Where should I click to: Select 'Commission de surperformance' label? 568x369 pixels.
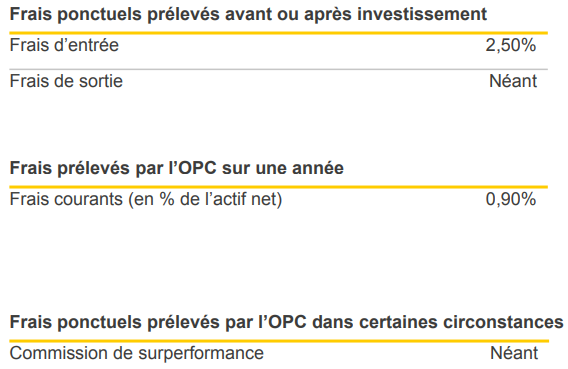pyautogui.click(x=137, y=353)
